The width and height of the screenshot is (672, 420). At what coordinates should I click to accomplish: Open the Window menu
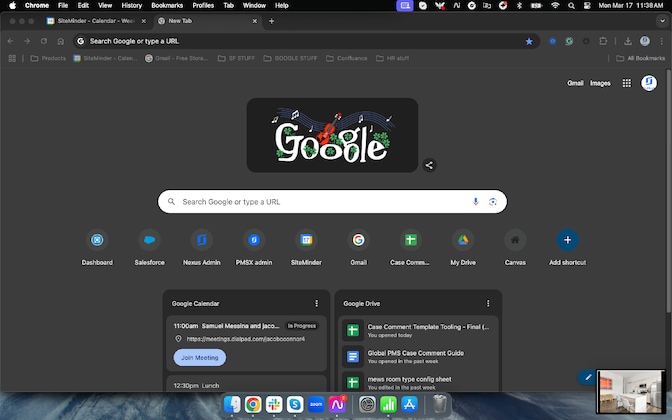[254, 6]
